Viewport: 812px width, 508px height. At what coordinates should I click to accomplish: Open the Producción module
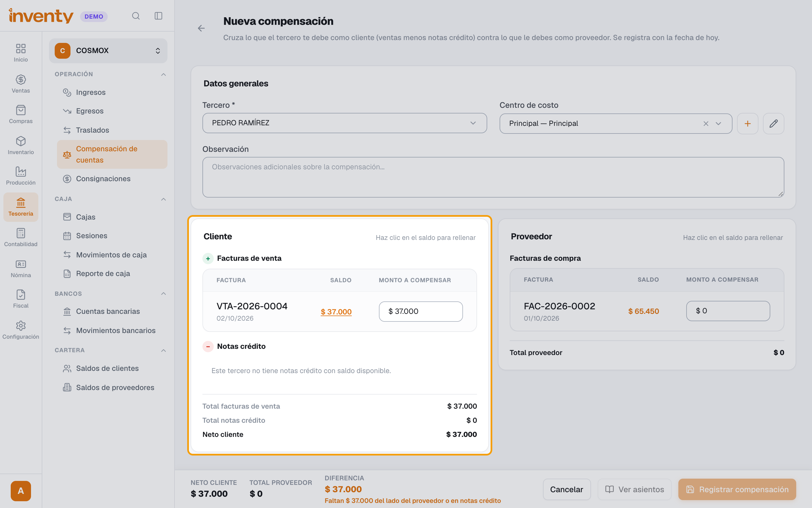[x=21, y=176]
